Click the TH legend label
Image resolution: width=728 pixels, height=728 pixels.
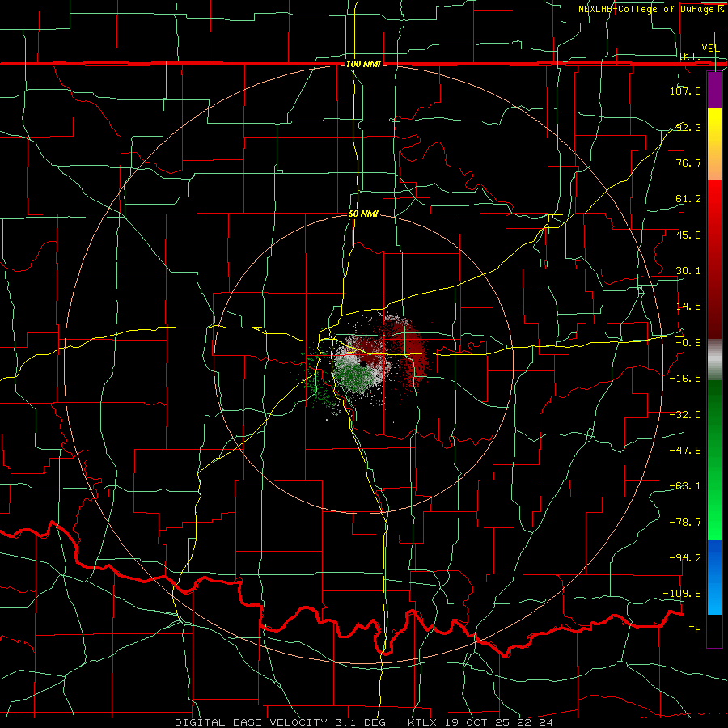[x=695, y=629]
